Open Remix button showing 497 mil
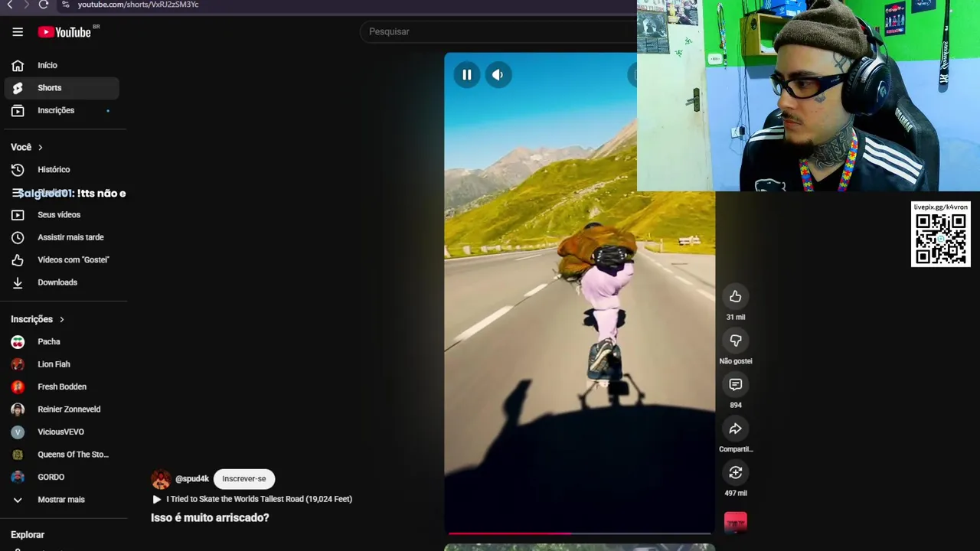Viewport: 980px width, 551px height. point(735,472)
